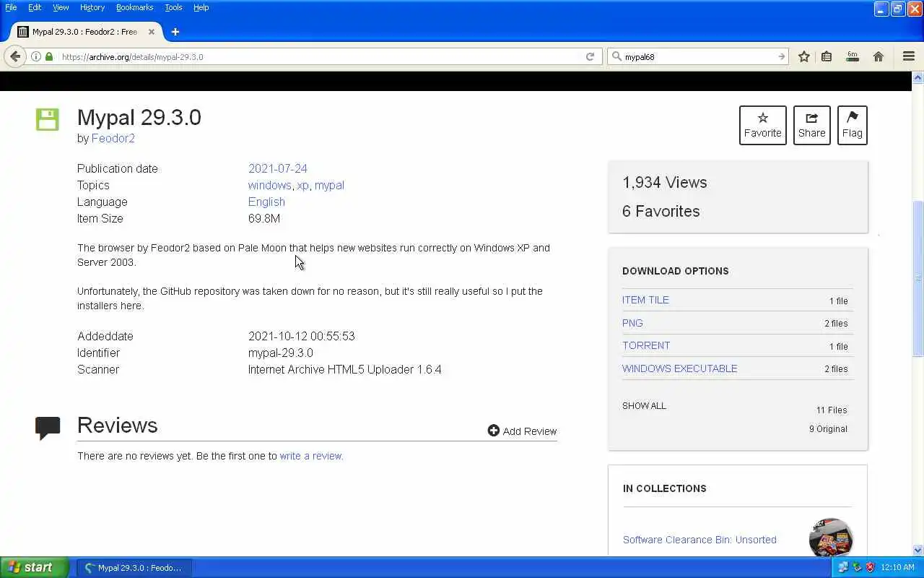
Task: Open the History menu
Action: point(92,7)
